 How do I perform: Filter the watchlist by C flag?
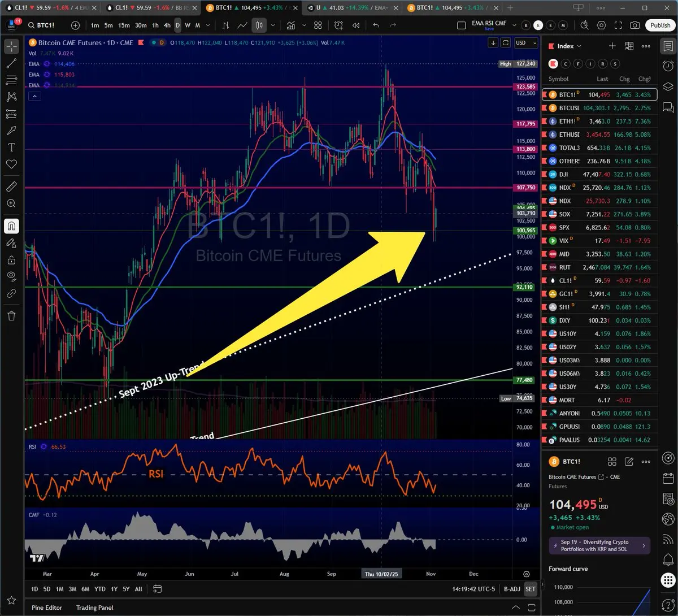click(565, 64)
